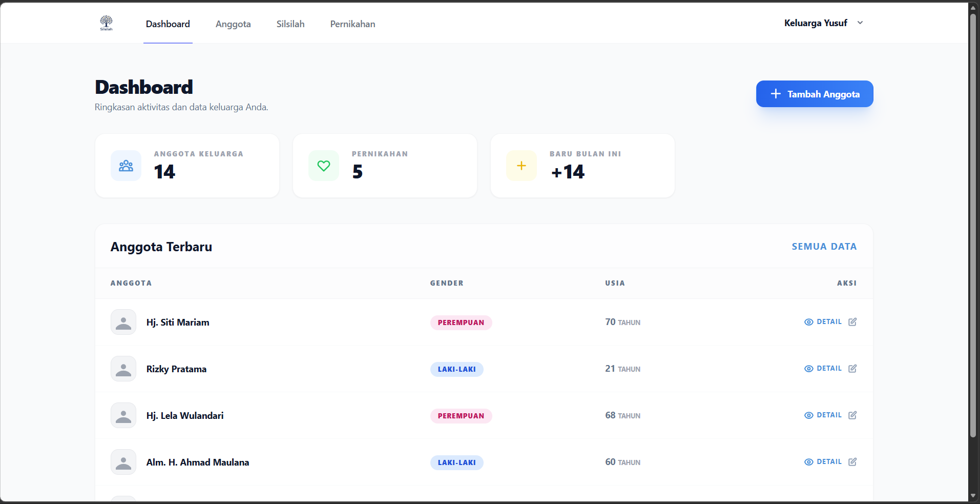980x504 pixels.
Task: Open the Semua Data link
Action: coord(824,247)
